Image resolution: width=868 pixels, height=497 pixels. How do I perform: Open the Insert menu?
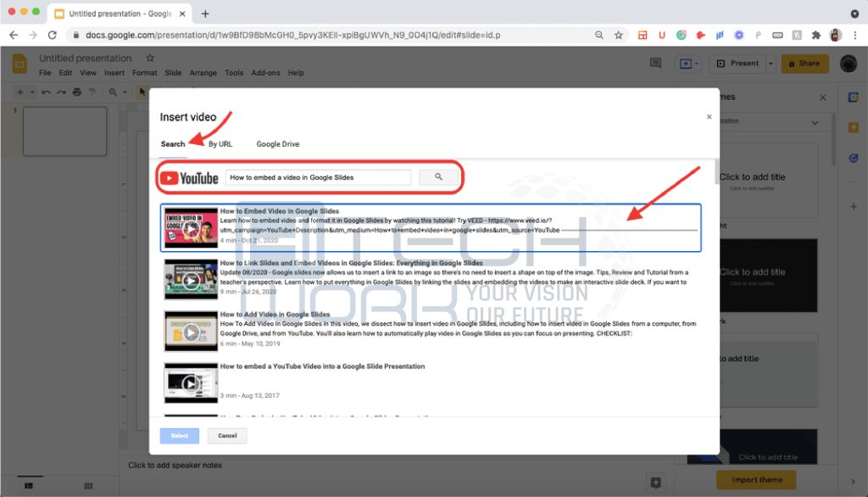[114, 73]
